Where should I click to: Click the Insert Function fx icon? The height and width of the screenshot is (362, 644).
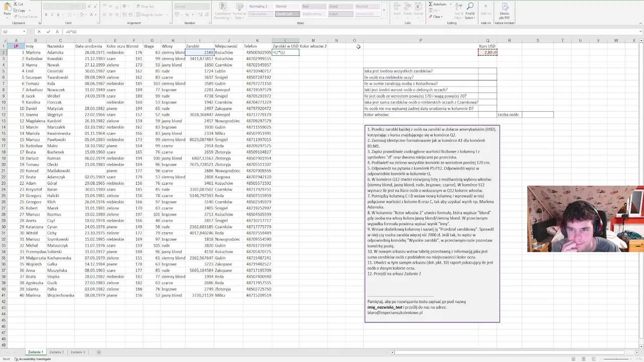click(57, 32)
